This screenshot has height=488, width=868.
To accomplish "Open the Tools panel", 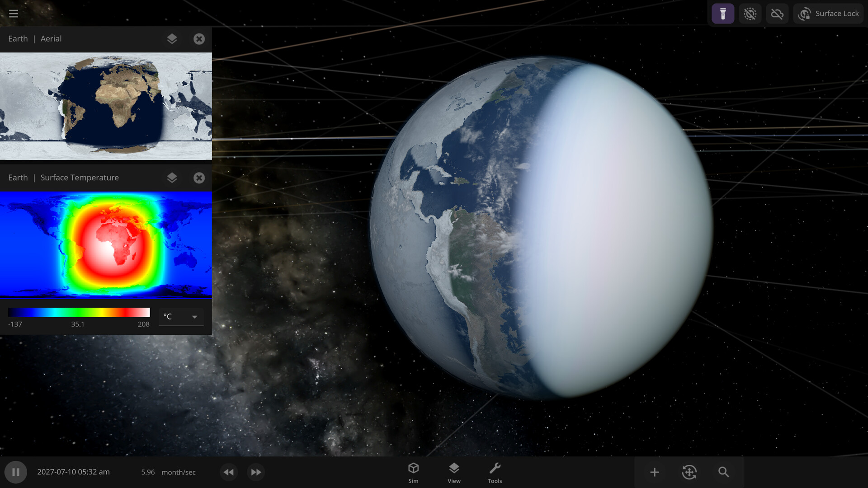I will 495,471.
